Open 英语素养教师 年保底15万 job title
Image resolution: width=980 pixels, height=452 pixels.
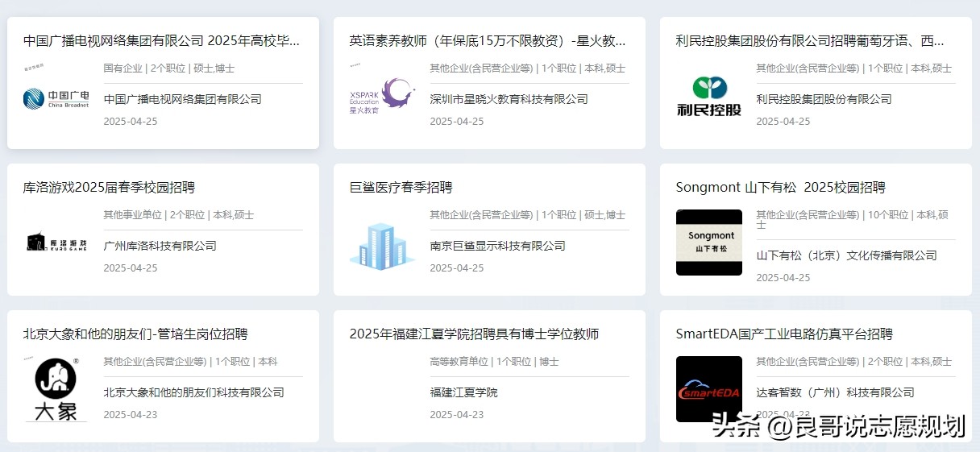click(488, 40)
